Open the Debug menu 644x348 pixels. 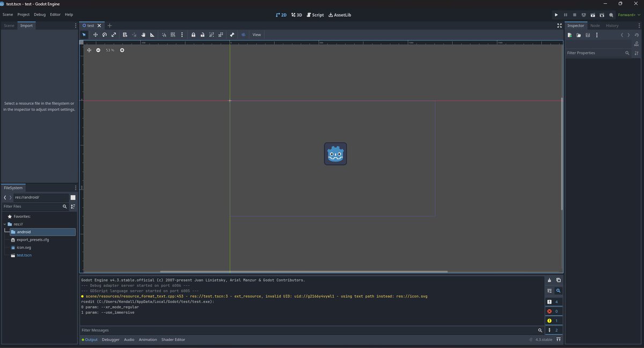(40, 15)
